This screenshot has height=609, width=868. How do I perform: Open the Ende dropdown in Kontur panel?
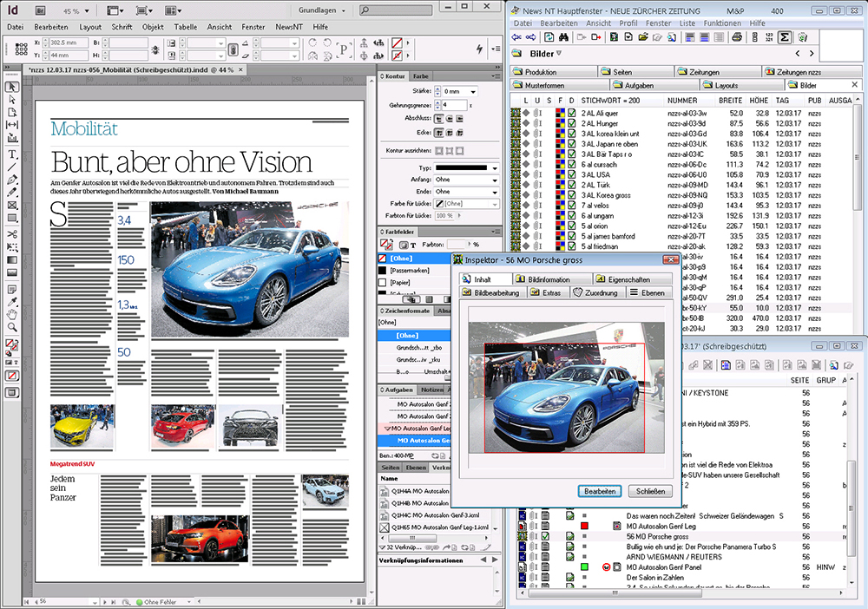pos(495,192)
